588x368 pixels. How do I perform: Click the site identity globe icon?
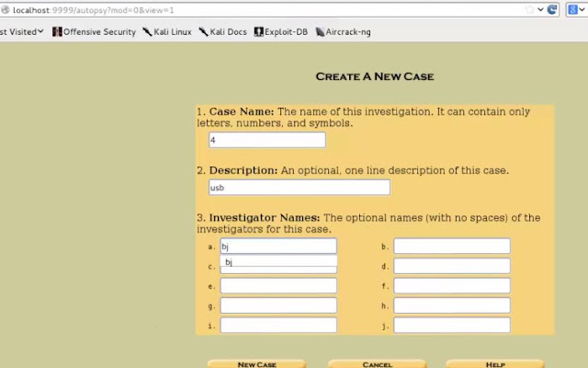click(5, 10)
